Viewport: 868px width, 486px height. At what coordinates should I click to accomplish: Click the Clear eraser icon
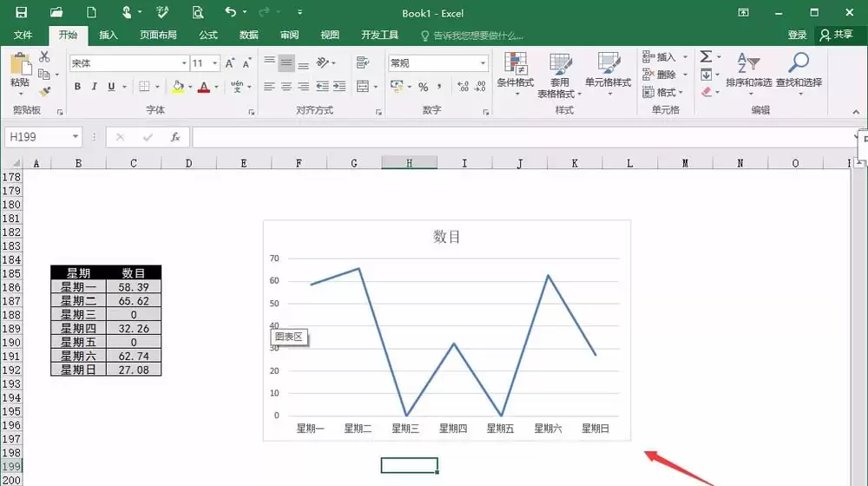[707, 92]
